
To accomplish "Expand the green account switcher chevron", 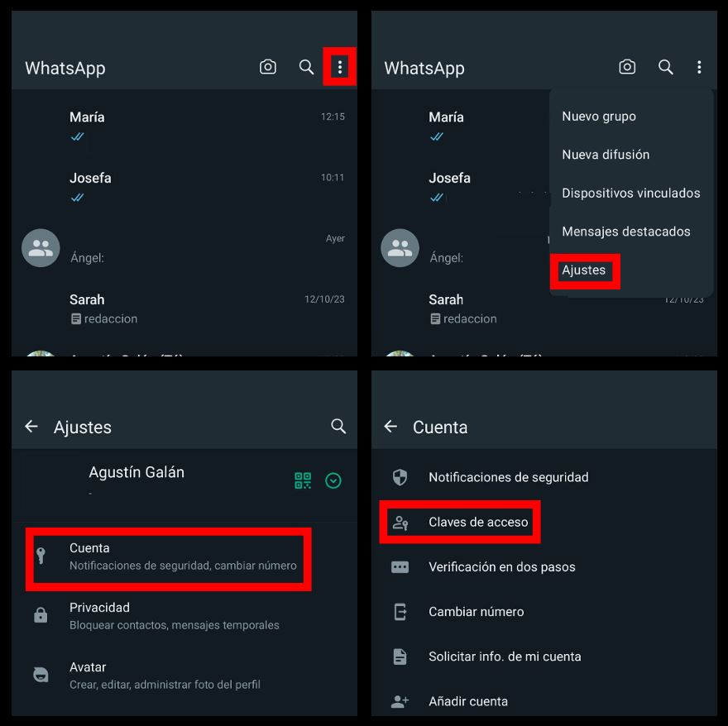I will coord(333,480).
